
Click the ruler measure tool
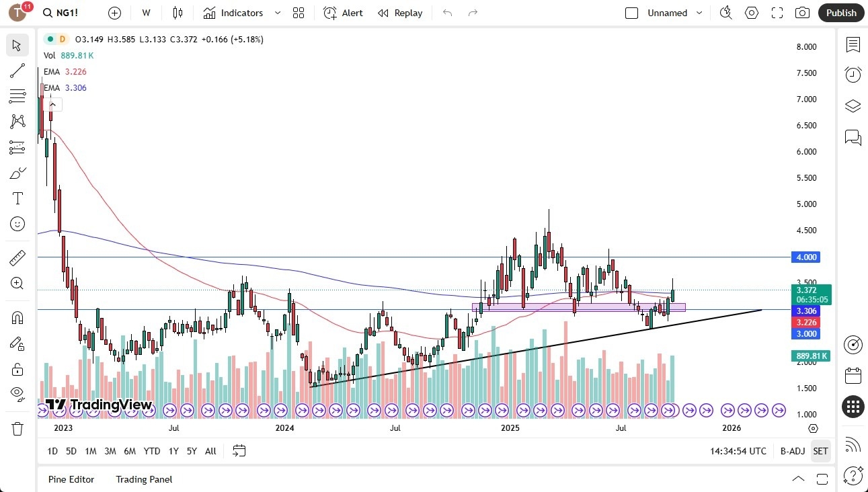pyautogui.click(x=17, y=257)
